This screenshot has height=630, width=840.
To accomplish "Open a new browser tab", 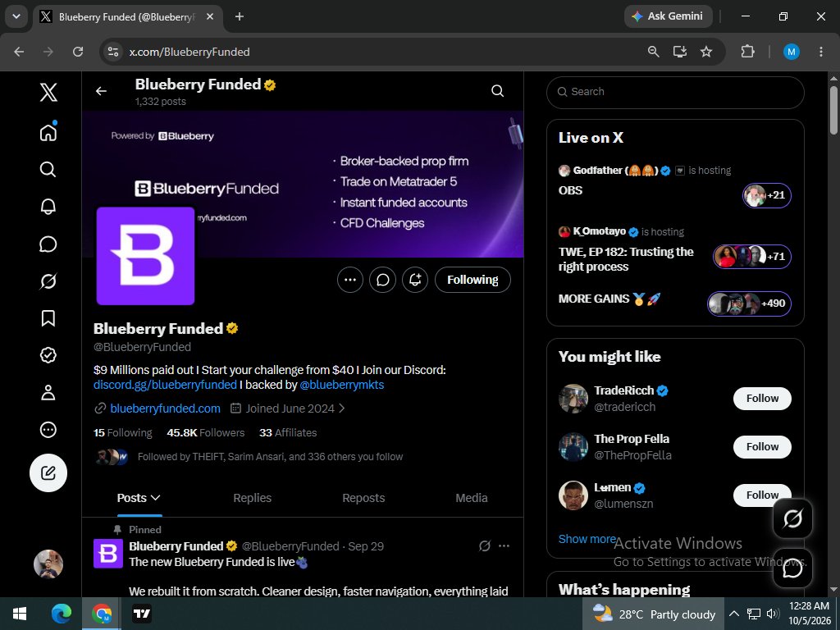I will pos(240,16).
